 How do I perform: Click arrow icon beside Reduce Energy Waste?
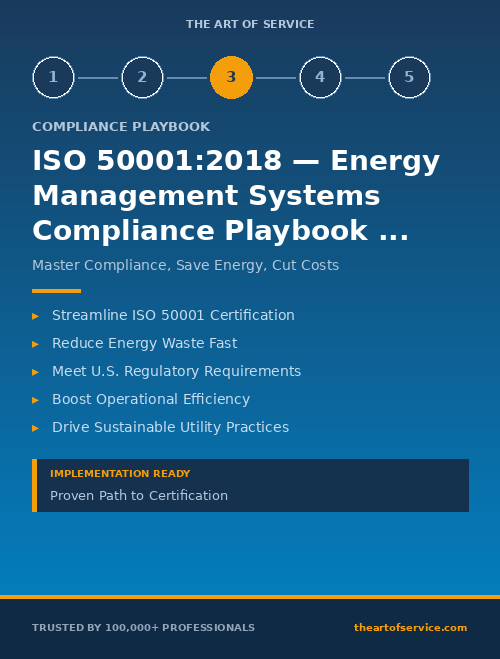pos(36,344)
